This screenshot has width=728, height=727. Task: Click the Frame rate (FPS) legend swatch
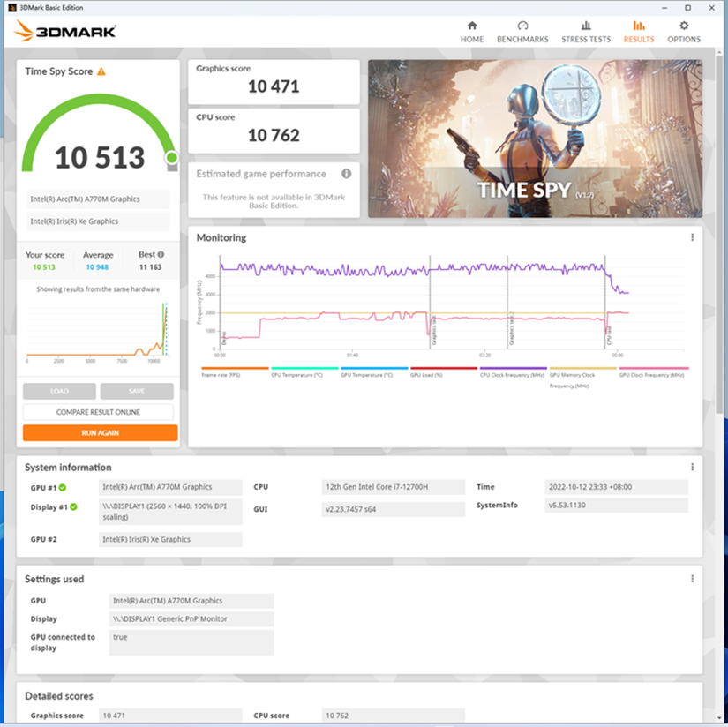(x=235, y=368)
